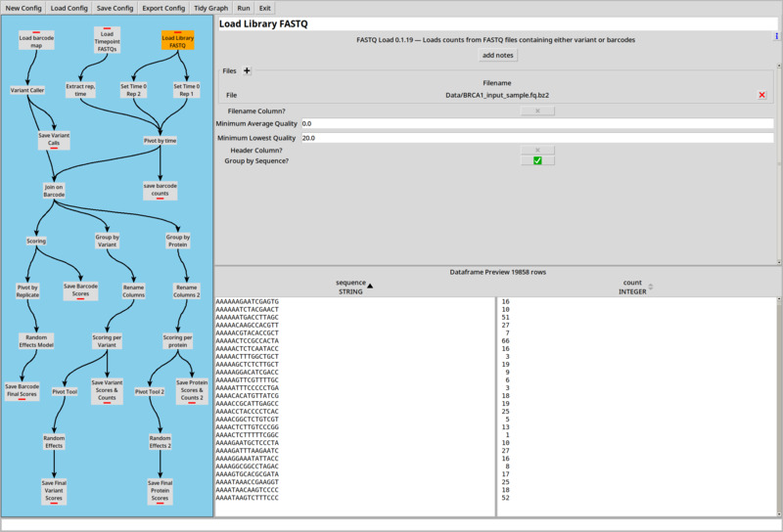Image resolution: width=783 pixels, height=532 pixels.
Task: Select the Save Final Protein Scores node
Action: [160, 491]
